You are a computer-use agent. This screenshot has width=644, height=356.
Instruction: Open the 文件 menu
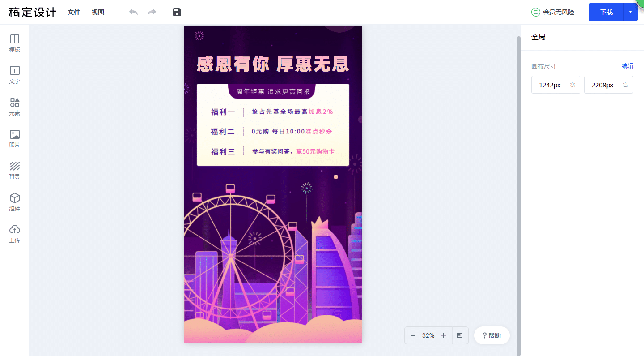74,12
